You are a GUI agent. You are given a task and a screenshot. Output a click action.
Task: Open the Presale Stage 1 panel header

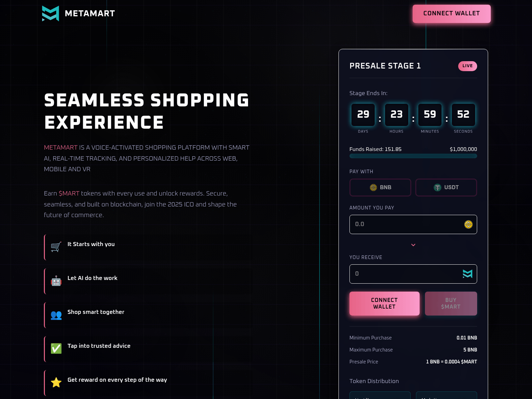pos(385,66)
